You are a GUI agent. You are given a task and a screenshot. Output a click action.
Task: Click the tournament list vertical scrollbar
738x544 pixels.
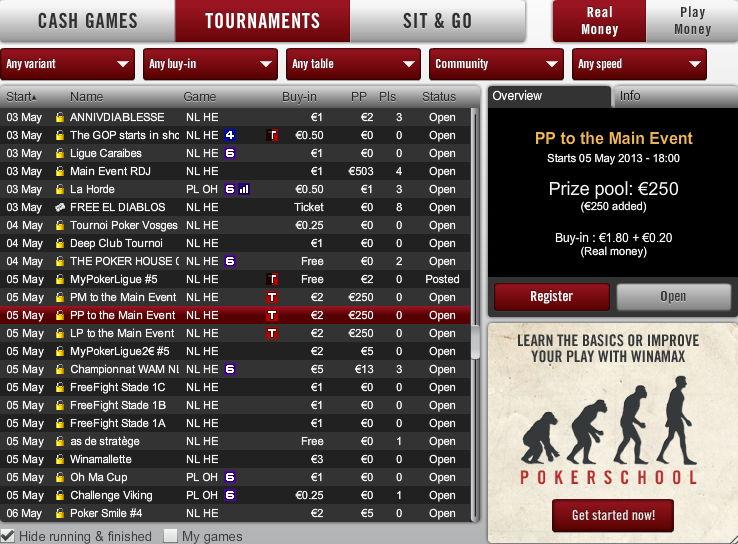(x=475, y=314)
